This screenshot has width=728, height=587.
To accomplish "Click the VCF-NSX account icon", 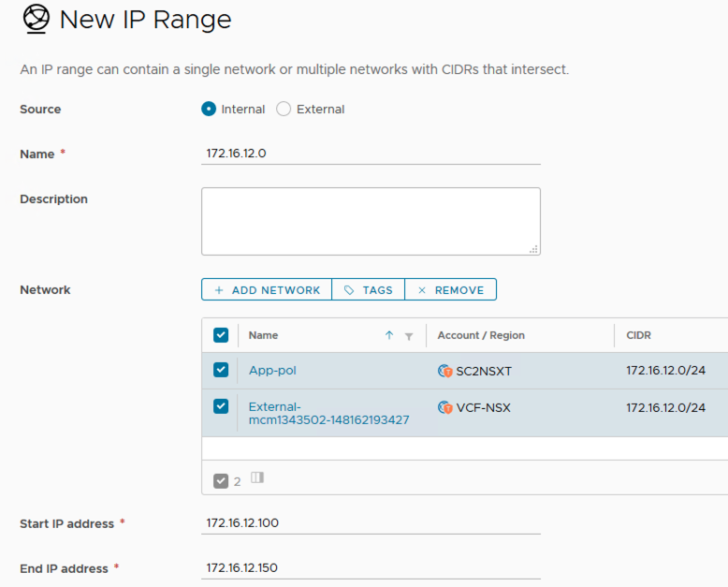I will click(x=445, y=407).
